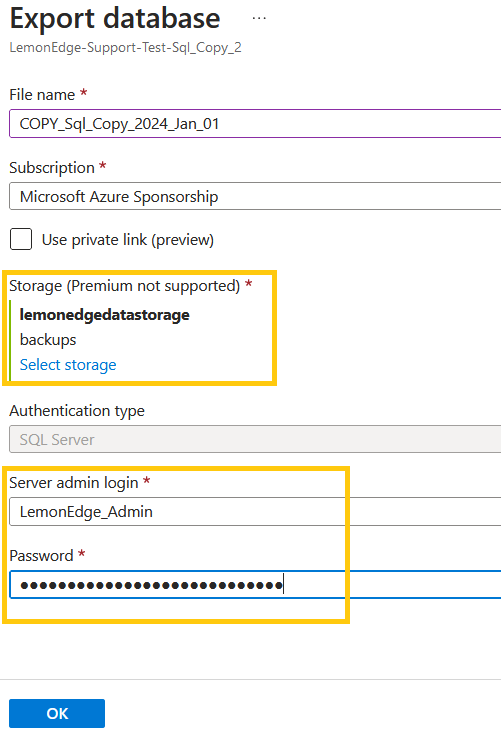
Task: Confirm export with the OK button
Action: 57,713
